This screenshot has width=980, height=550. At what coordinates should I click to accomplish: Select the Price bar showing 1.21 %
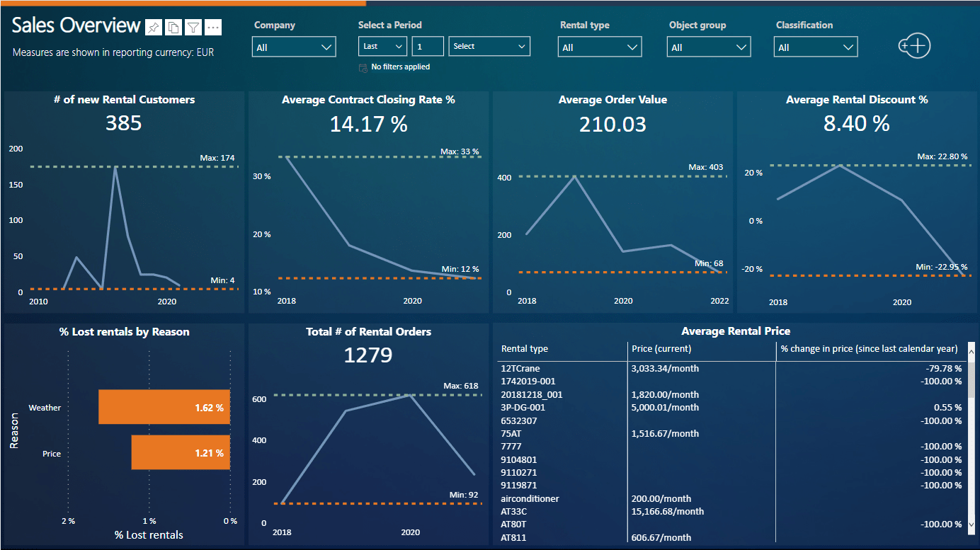181,454
